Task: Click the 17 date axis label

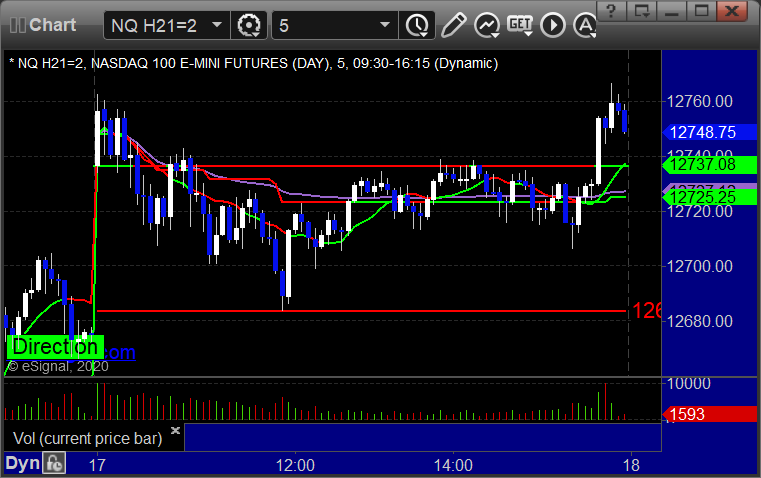Action: tap(97, 465)
